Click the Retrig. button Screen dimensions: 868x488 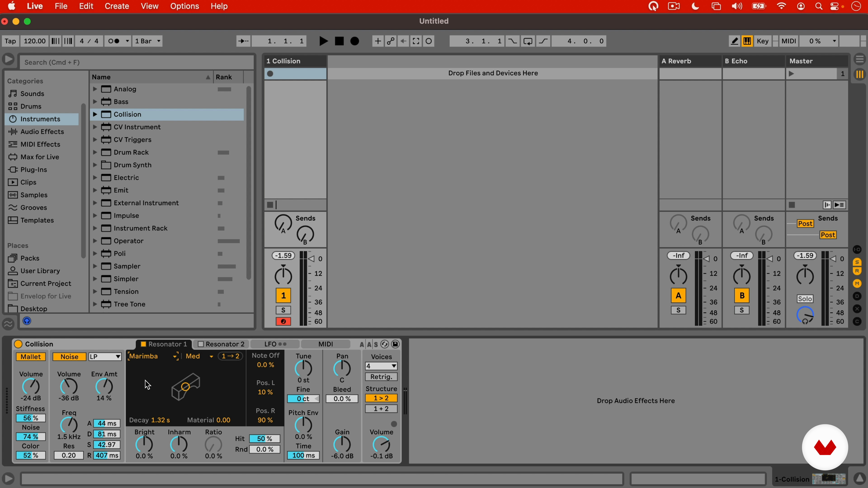point(381,377)
